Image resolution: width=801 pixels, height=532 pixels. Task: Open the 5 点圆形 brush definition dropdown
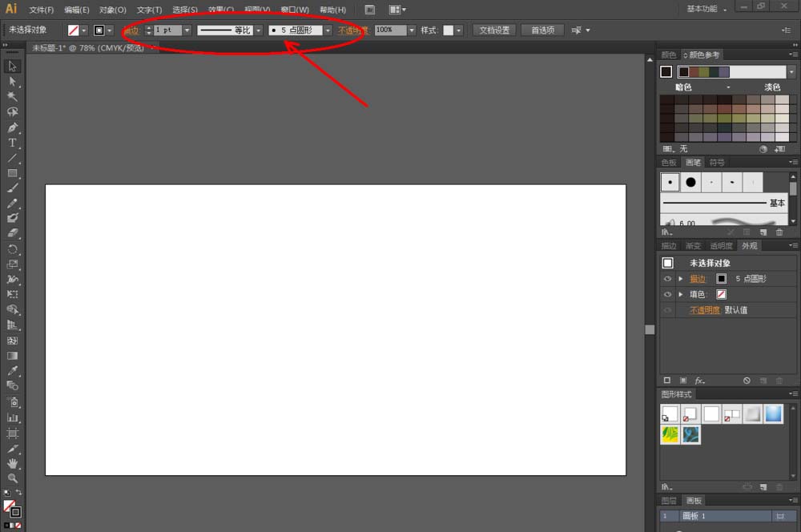(x=328, y=30)
